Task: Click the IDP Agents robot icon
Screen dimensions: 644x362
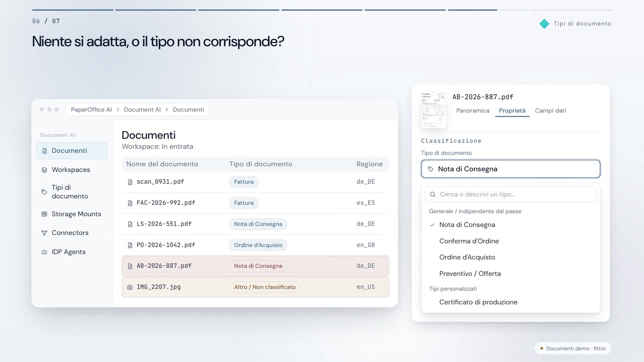Action: (44, 252)
